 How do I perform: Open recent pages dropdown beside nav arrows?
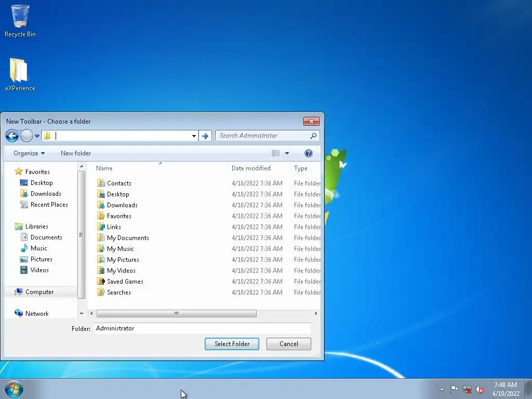pos(37,136)
